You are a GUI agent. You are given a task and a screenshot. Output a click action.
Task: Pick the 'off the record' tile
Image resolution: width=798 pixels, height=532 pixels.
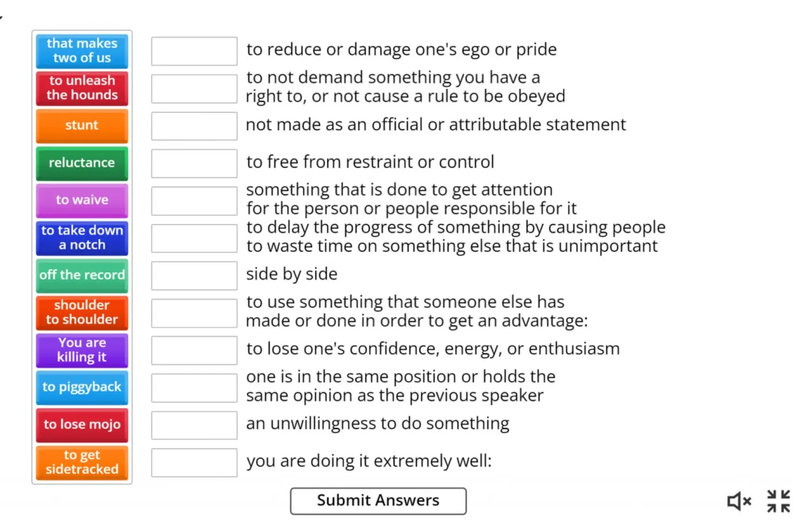pyautogui.click(x=82, y=275)
